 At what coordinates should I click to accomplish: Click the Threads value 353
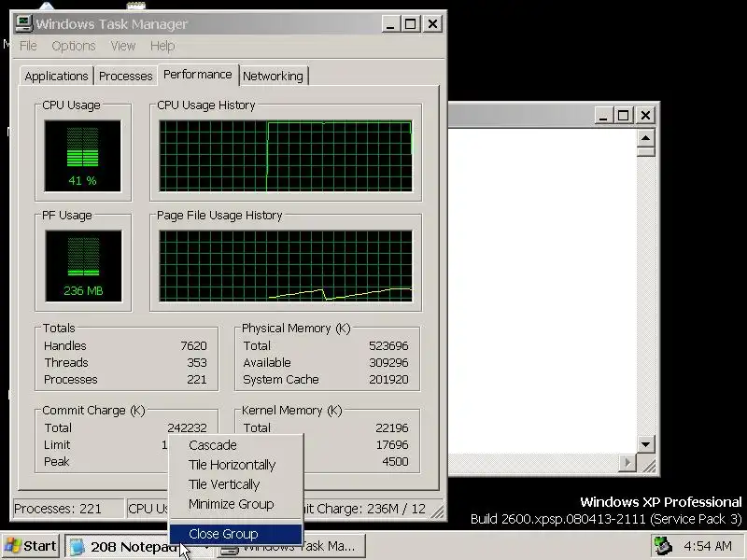tap(197, 362)
